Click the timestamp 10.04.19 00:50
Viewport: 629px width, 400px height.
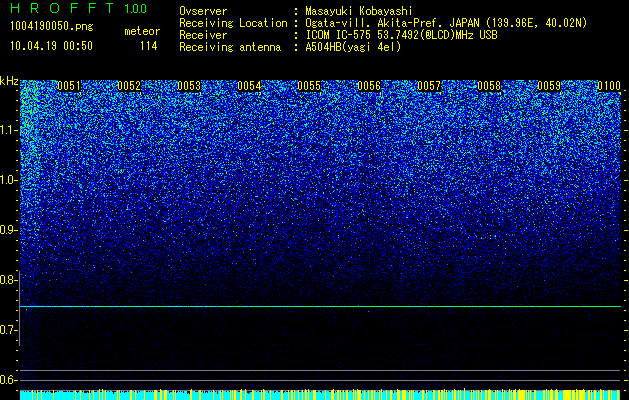tap(52, 46)
